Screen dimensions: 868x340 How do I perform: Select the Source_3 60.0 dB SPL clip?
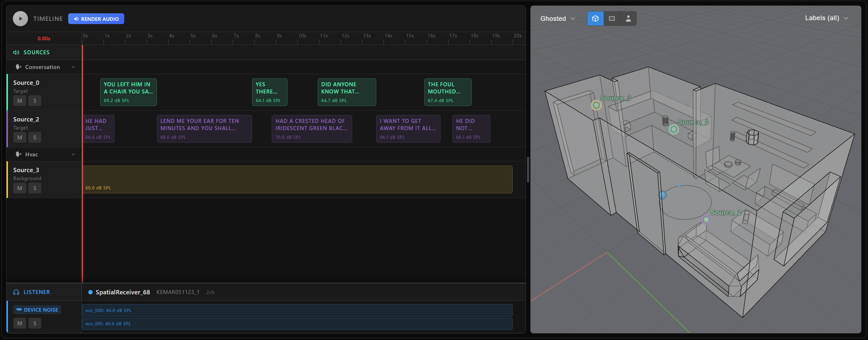coord(297,179)
